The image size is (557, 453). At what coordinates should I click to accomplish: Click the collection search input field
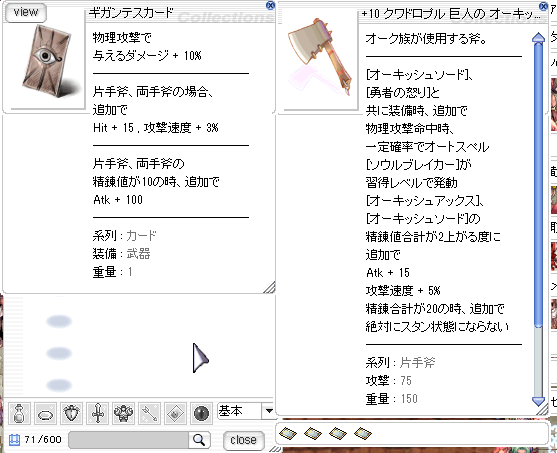click(128, 440)
